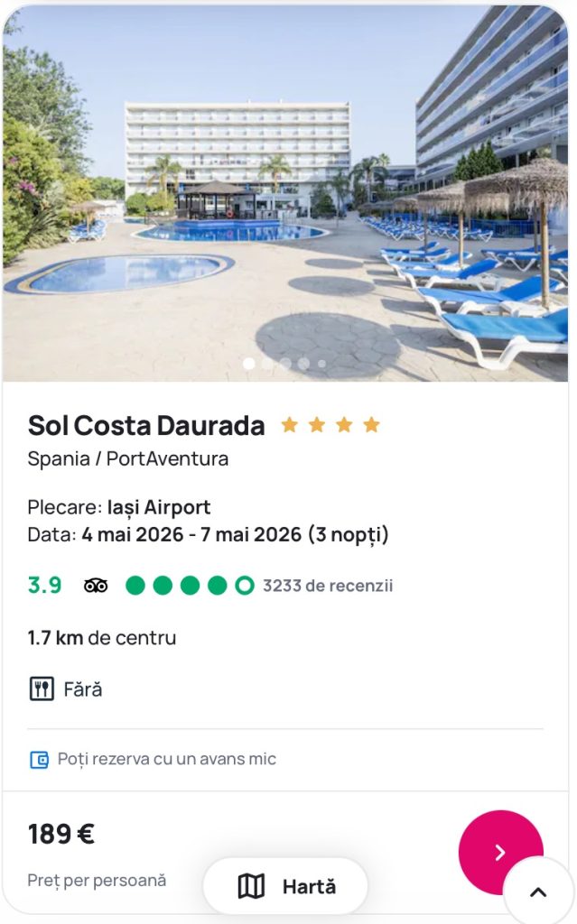This screenshot has height=924, width=577.
Task: Click the Iași Airport departure text
Action: (x=159, y=507)
